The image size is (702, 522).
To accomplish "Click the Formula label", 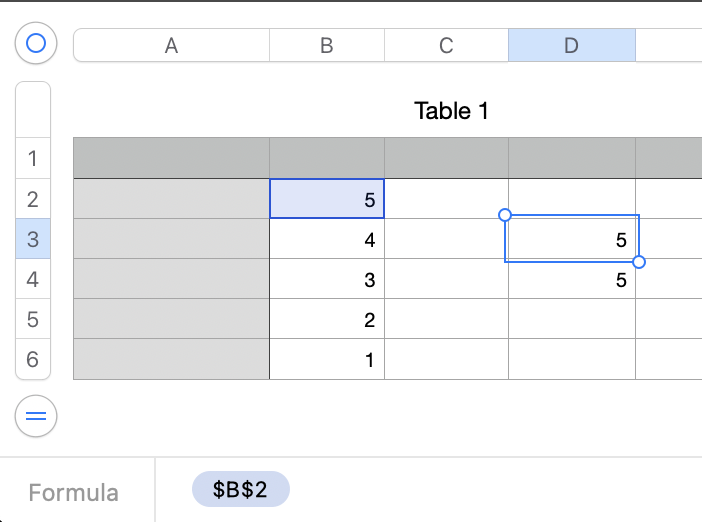I will click(73, 492).
